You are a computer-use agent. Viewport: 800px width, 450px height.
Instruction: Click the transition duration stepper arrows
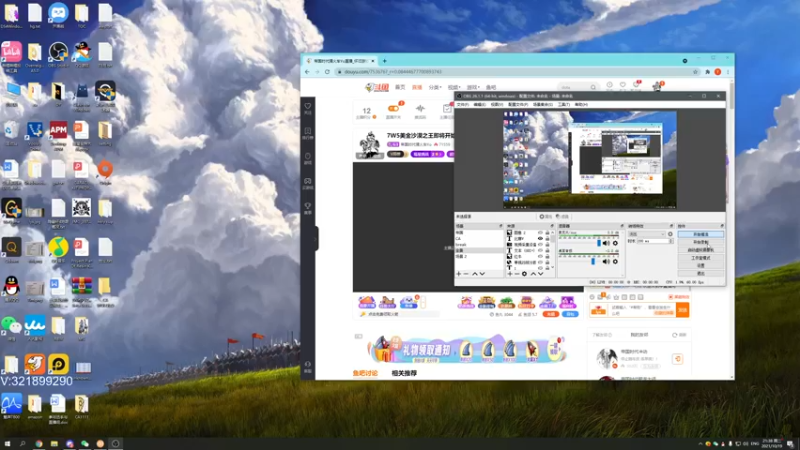[671, 241]
